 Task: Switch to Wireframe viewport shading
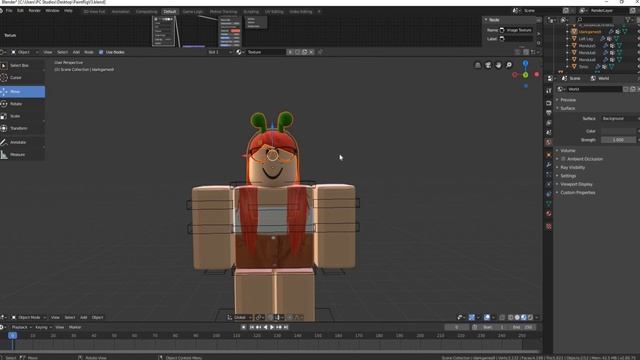[x=511, y=317]
